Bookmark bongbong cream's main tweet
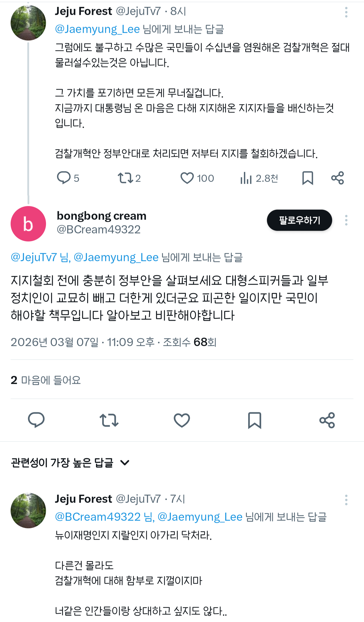The image size is (364, 622). 255,420
